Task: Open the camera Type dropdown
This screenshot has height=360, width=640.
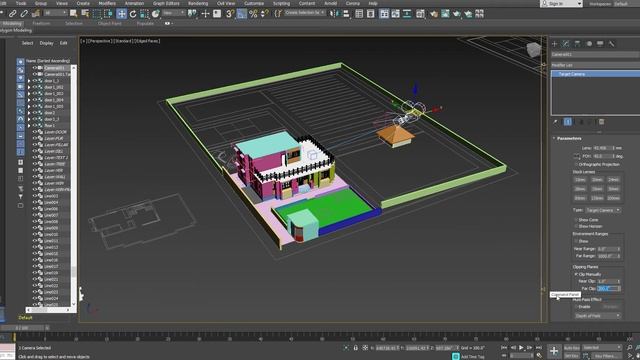Action: tap(603, 210)
